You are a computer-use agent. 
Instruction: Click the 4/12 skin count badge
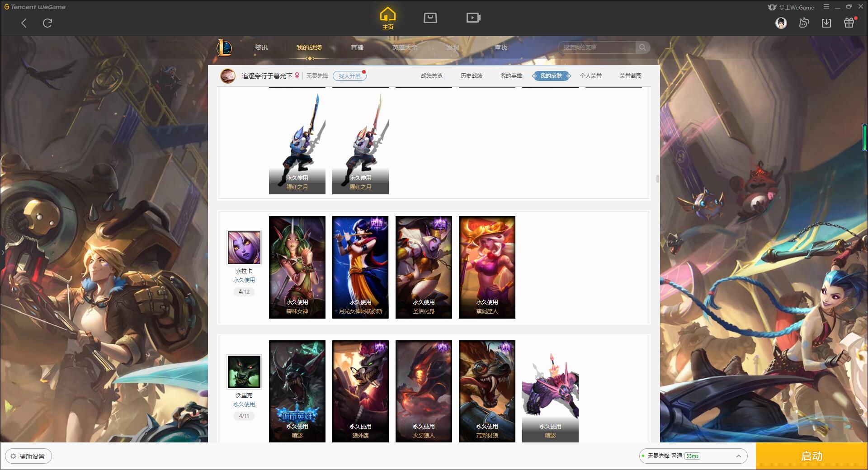(x=244, y=292)
